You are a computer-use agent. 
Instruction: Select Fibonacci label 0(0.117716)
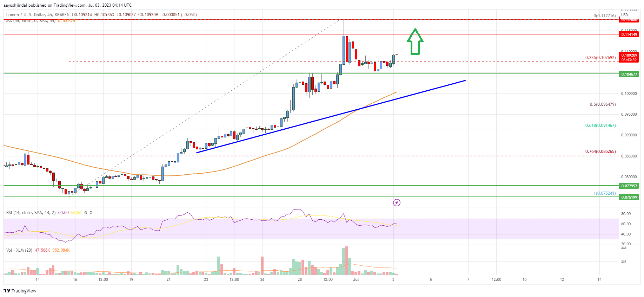click(604, 16)
